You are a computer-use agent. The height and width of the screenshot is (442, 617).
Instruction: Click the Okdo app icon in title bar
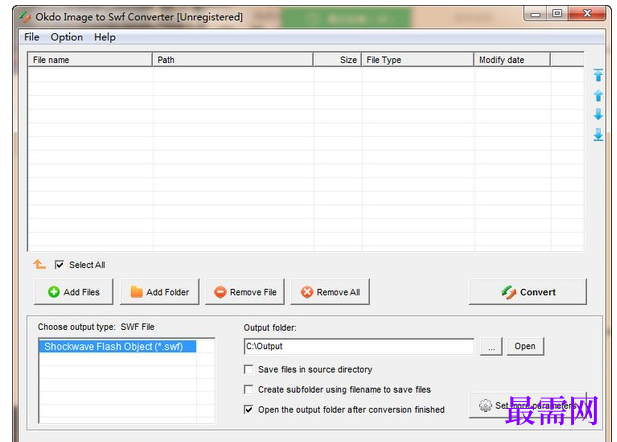click(25, 17)
